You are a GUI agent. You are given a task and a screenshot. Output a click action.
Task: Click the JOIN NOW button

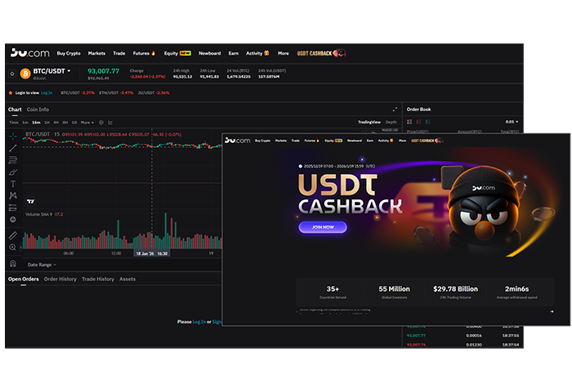pos(322,227)
